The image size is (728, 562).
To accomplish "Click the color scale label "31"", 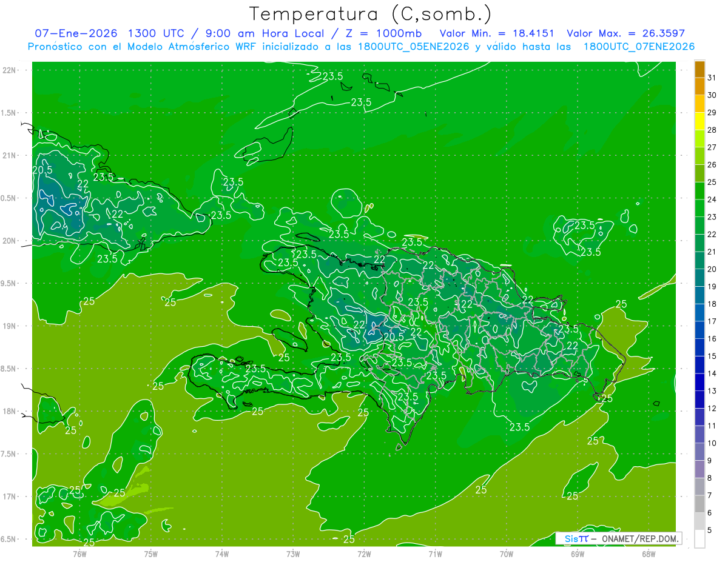I will pos(712,78).
